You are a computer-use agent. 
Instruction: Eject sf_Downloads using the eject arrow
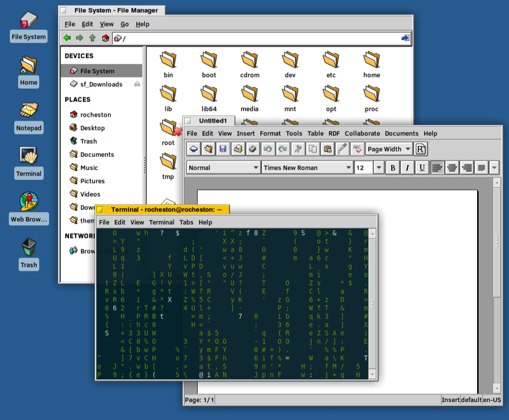137,84
